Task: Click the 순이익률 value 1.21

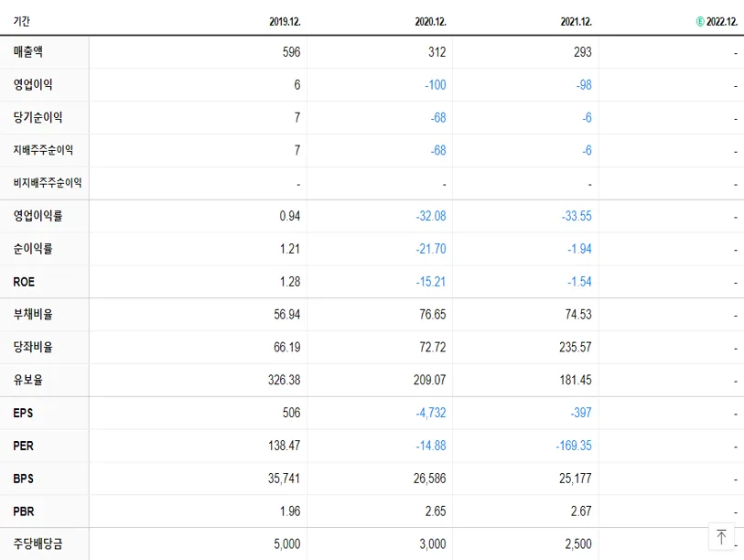Action: coord(290,249)
